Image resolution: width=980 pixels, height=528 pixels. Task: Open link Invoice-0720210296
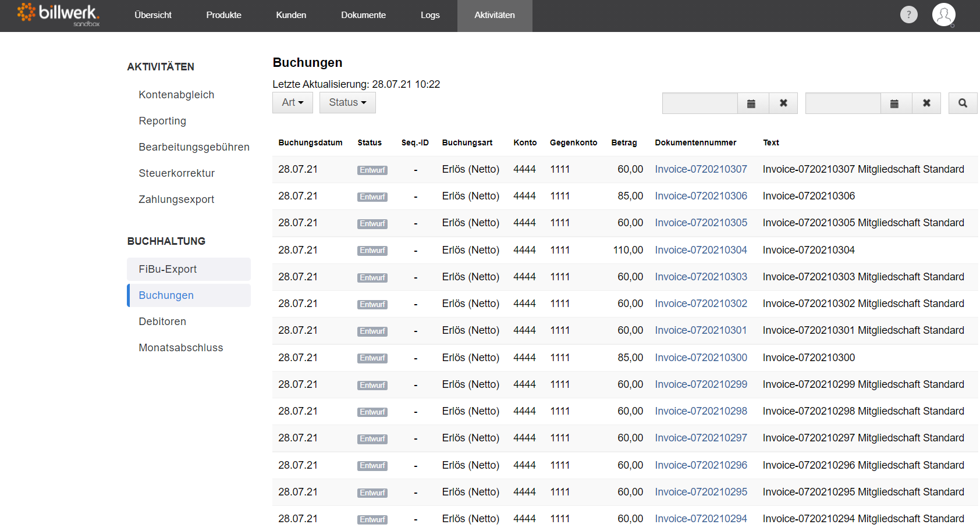point(701,465)
